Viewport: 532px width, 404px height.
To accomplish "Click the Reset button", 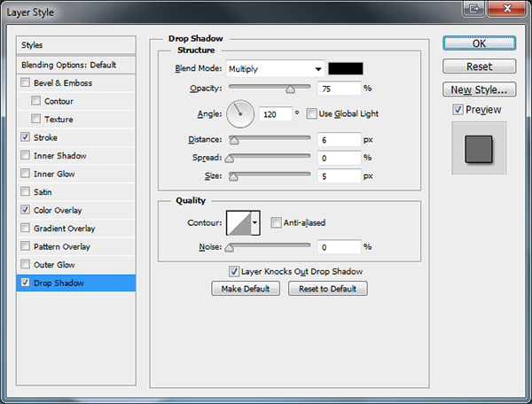I will tap(479, 66).
